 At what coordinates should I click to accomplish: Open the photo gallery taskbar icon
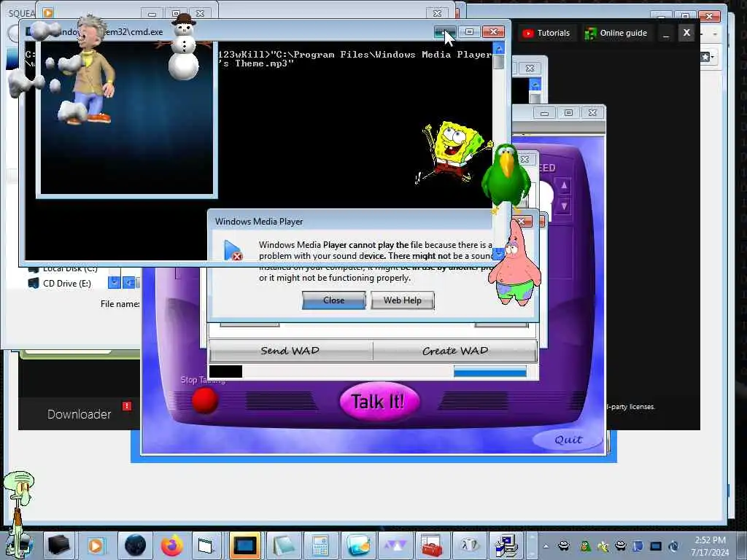pos(357,545)
